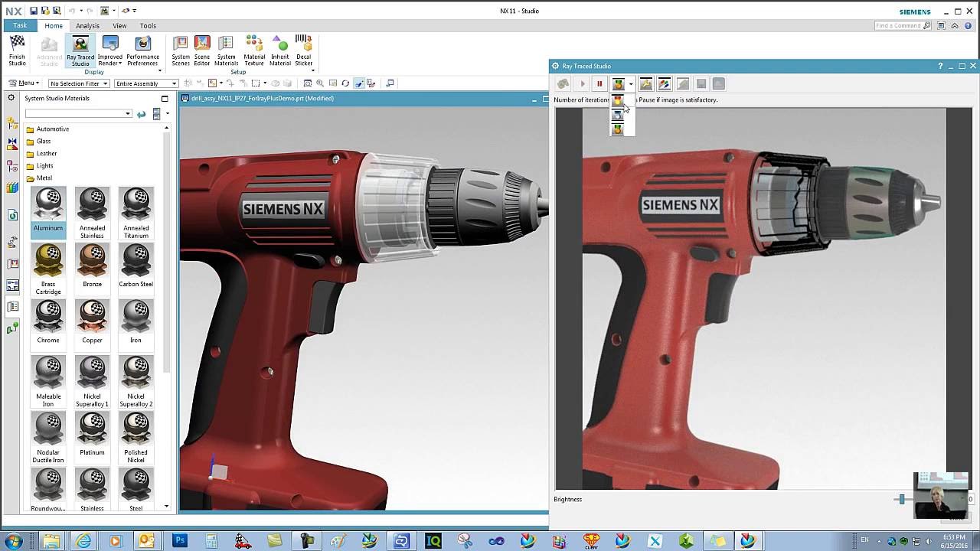Viewport: 980px width, 551px height.
Task: Click the drill_assy part document title
Action: click(x=262, y=99)
